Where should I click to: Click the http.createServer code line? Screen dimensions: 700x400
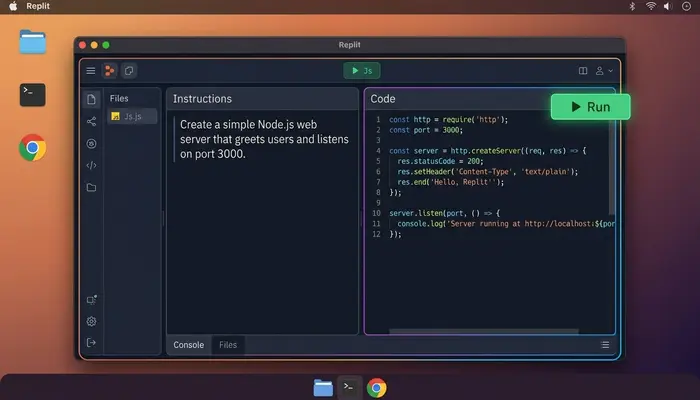tap(488, 151)
